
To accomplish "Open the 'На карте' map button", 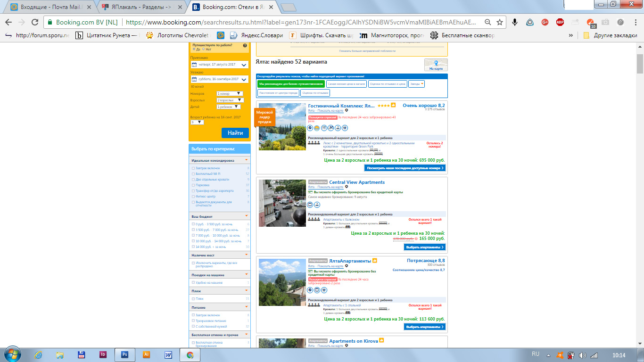I will click(436, 65).
